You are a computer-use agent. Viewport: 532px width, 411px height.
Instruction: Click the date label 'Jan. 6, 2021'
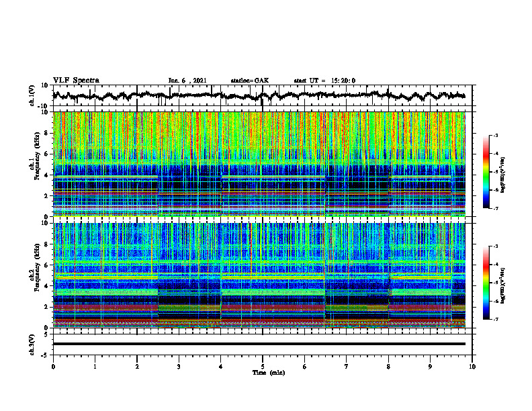click(x=187, y=81)
